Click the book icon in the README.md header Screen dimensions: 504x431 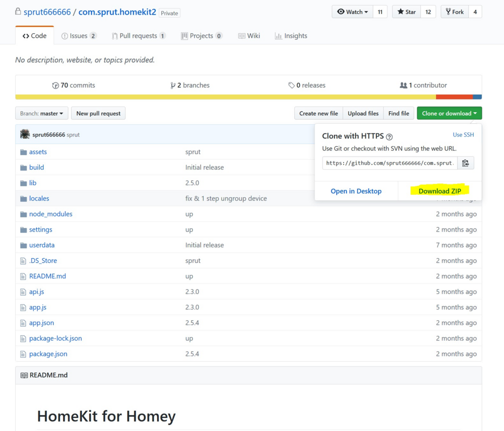24,376
